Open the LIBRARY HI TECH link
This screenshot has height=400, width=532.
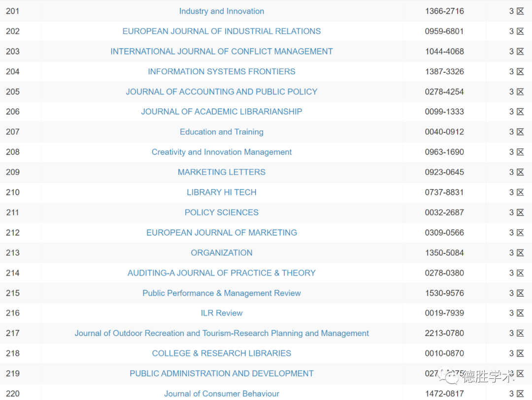click(x=222, y=192)
